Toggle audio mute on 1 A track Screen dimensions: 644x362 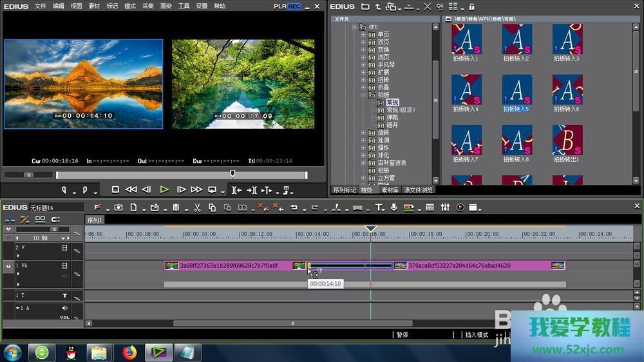pos(64,308)
